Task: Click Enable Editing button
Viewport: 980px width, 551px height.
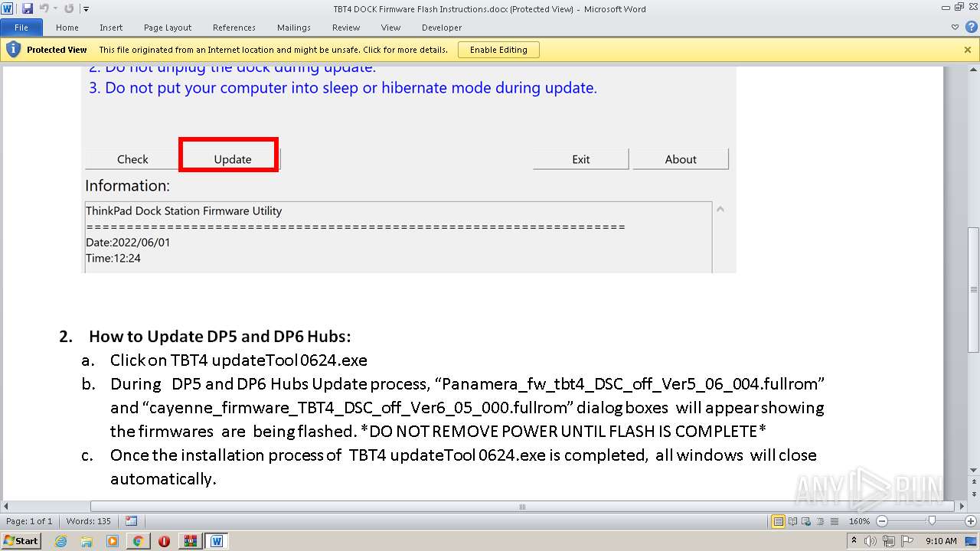Action: [x=498, y=50]
